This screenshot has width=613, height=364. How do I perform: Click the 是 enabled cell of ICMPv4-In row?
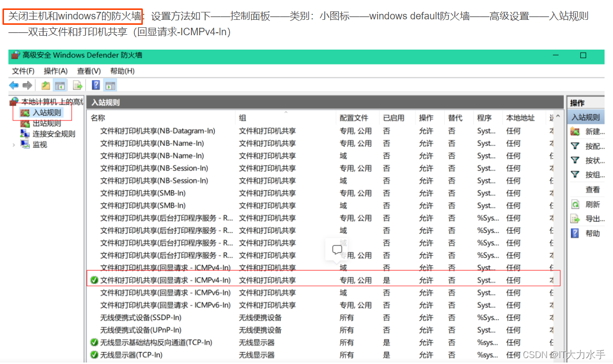[x=386, y=280]
